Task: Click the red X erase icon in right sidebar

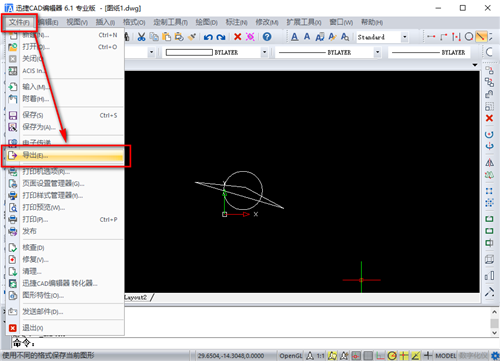Action: pyautogui.click(x=489, y=118)
